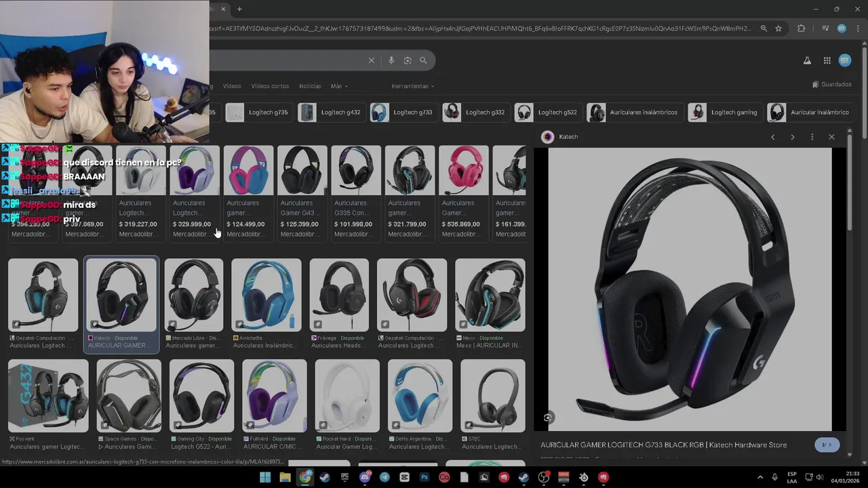868x488 pixels.
Task: Open preview panel three-dot options
Action: (x=812, y=137)
